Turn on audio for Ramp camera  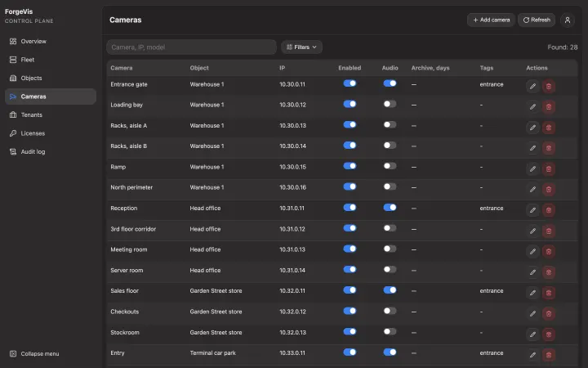390,166
